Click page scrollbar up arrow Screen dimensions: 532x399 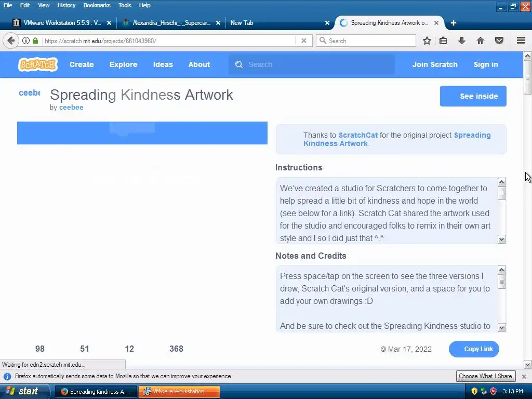528,56
